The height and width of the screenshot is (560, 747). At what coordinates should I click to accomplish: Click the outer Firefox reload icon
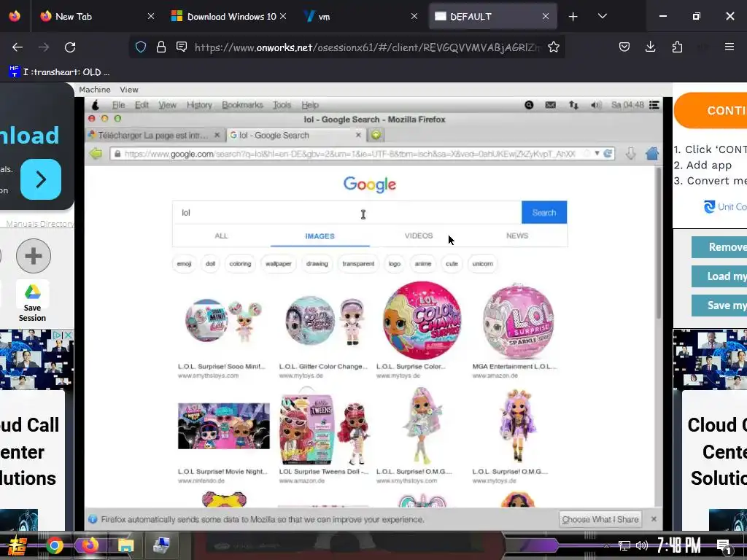pyautogui.click(x=70, y=47)
